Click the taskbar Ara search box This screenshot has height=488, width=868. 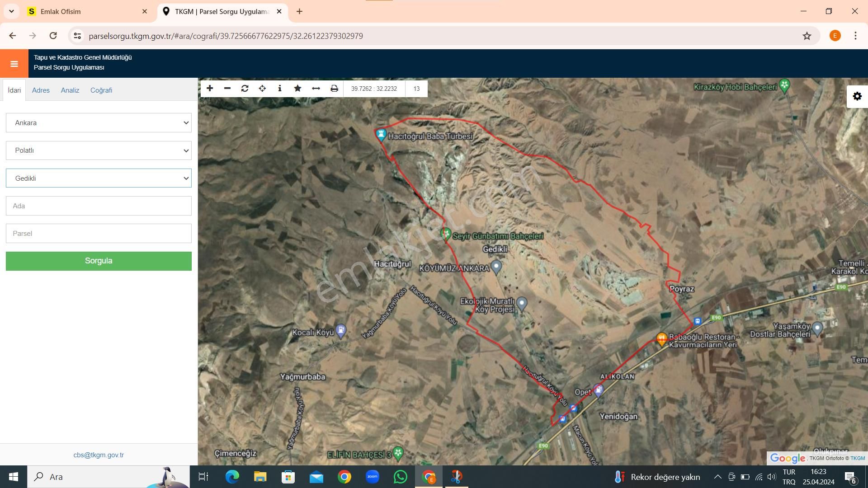(108, 477)
